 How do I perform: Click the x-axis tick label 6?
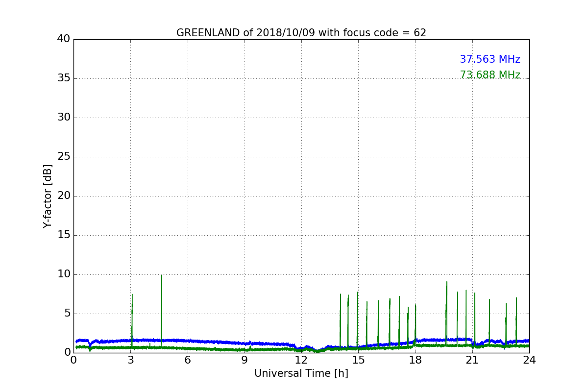188,360
